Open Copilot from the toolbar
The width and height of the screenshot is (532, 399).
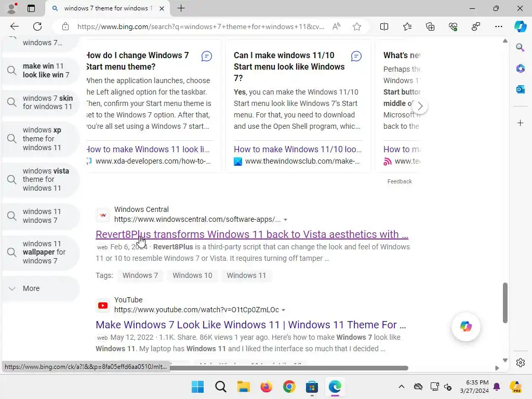point(520,26)
